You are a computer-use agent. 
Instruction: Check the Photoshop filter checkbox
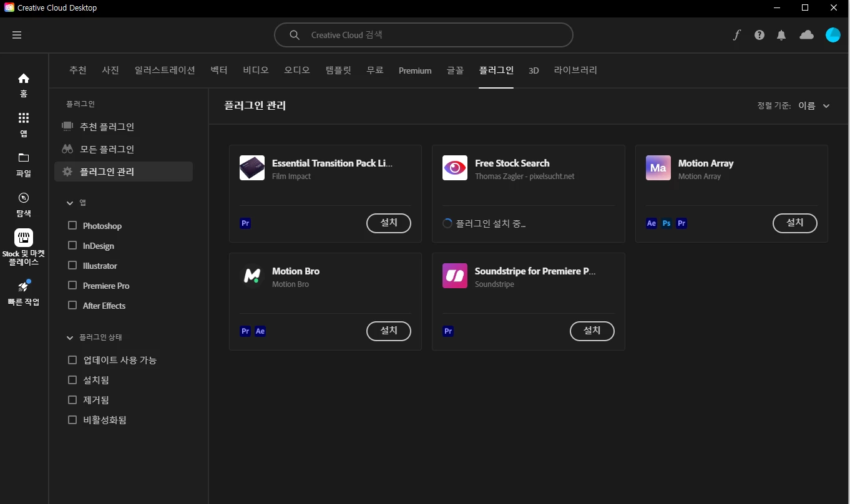click(x=72, y=226)
